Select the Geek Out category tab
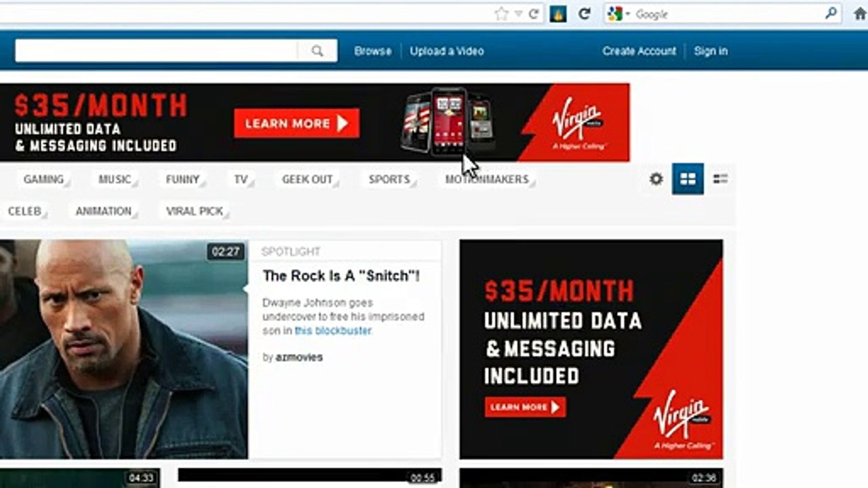Viewport: 868px width, 488px height. [x=307, y=180]
